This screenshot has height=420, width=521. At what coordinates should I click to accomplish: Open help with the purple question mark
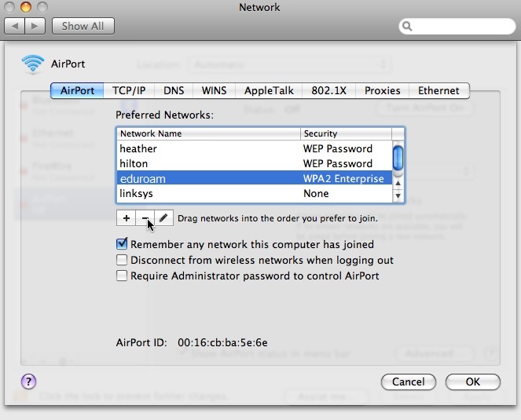click(x=28, y=382)
